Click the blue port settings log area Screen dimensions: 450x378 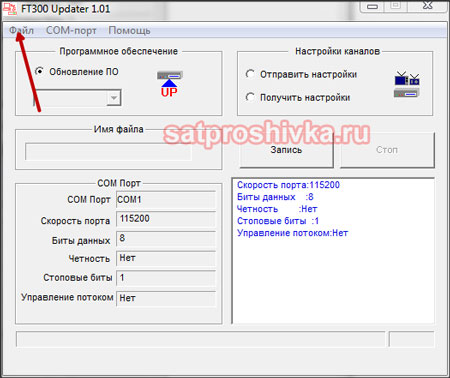[333, 251]
